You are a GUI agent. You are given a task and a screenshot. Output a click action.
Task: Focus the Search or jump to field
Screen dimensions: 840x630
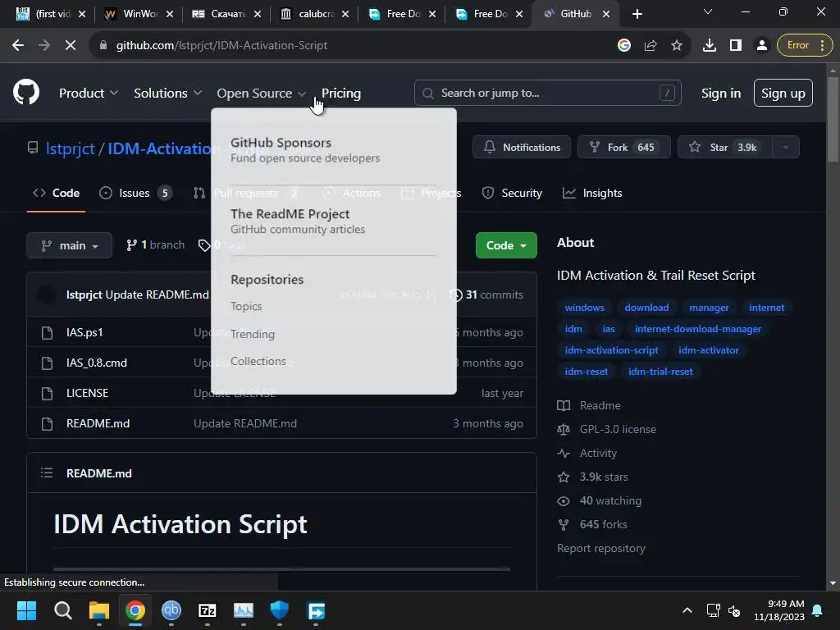pyautogui.click(x=547, y=94)
